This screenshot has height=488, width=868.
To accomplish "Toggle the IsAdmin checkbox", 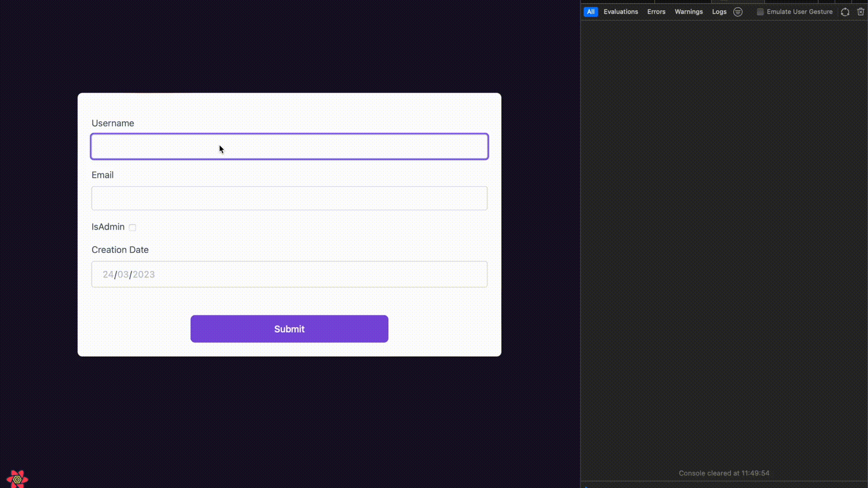I will coord(132,228).
